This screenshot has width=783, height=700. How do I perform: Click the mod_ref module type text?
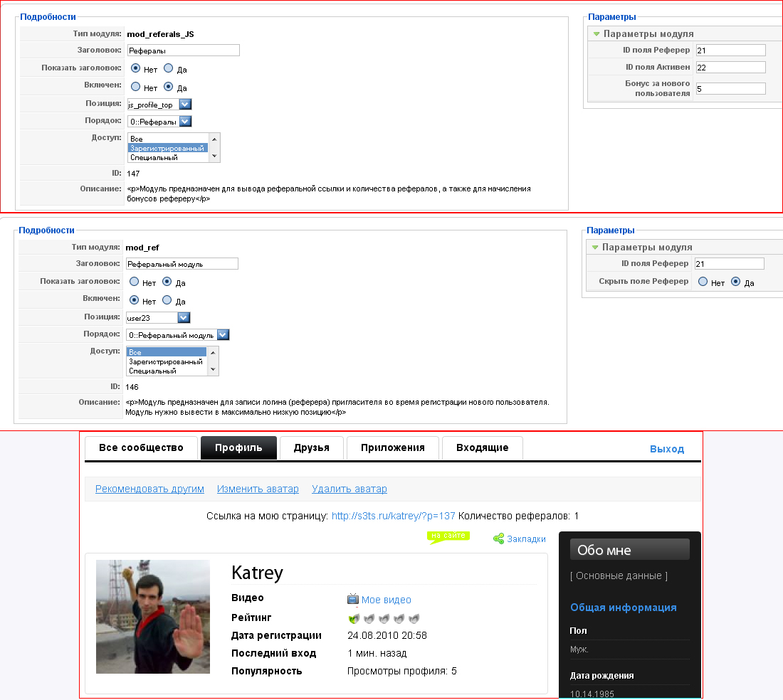(142, 248)
